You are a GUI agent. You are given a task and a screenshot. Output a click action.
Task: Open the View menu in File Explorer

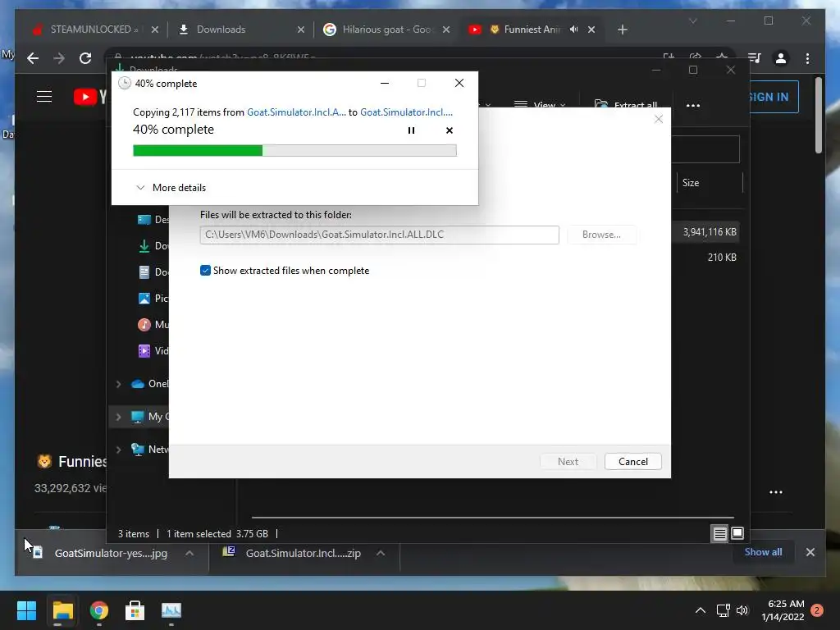click(540, 105)
